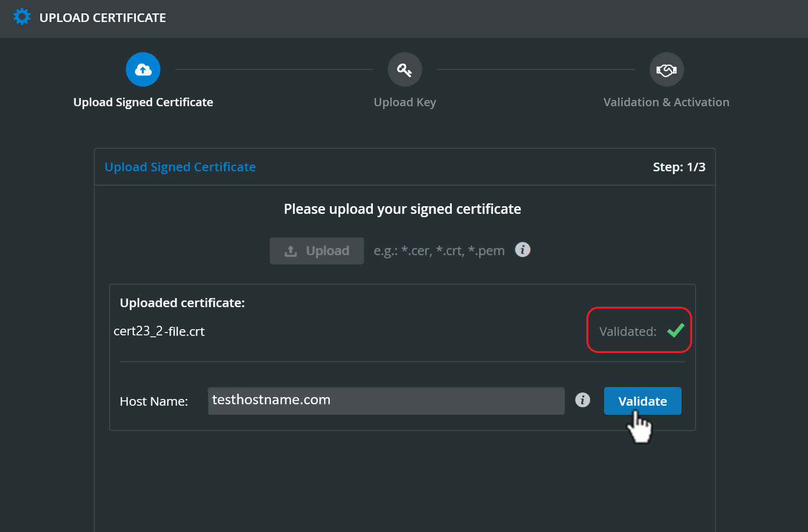Go to Upload Key step label
This screenshot has height=532, width=808.
pyautogui.click(x=405, y=102)
